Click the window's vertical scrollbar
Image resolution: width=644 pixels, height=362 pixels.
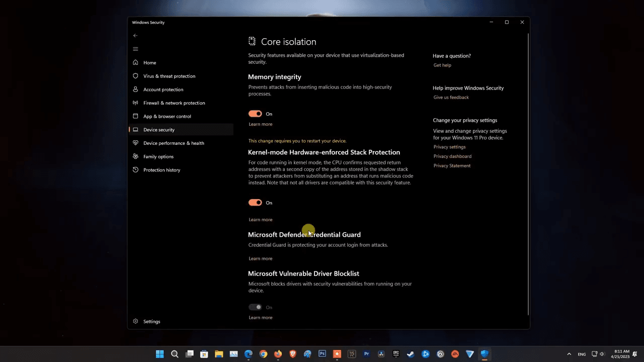[527, 173]
